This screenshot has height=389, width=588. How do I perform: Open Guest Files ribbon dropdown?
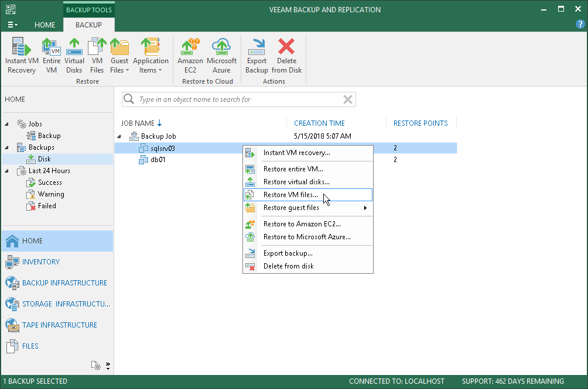119,56
